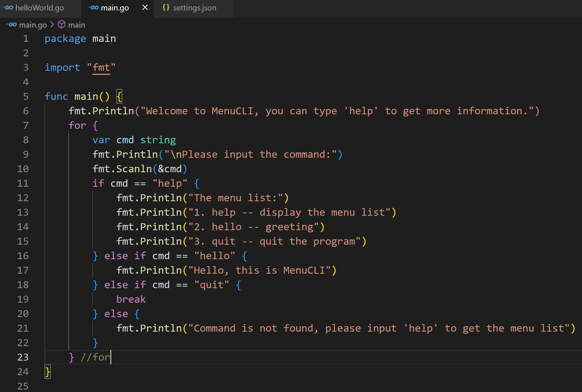582x392 pixels.
Task: Click the string type keyword on line 8
Action: pos(158,140)
